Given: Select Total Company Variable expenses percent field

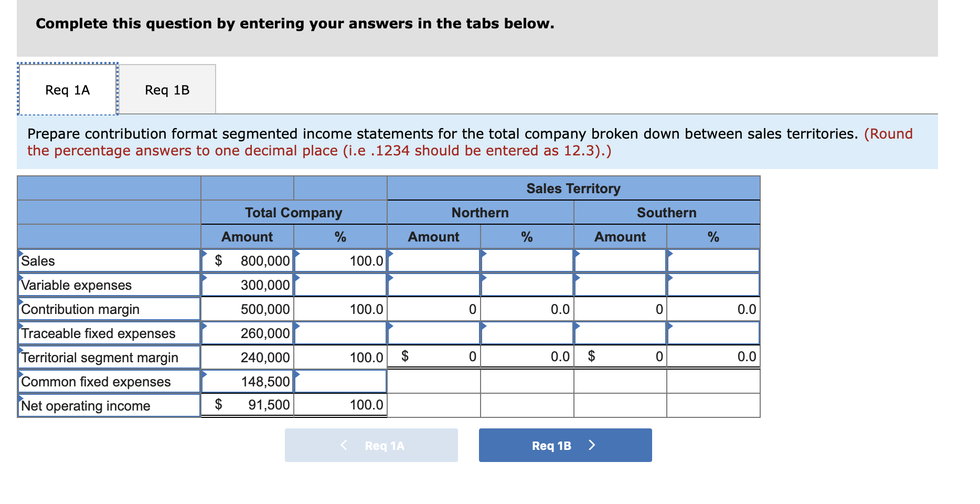Looking at the screenshot, I should (x=340, y=285).
